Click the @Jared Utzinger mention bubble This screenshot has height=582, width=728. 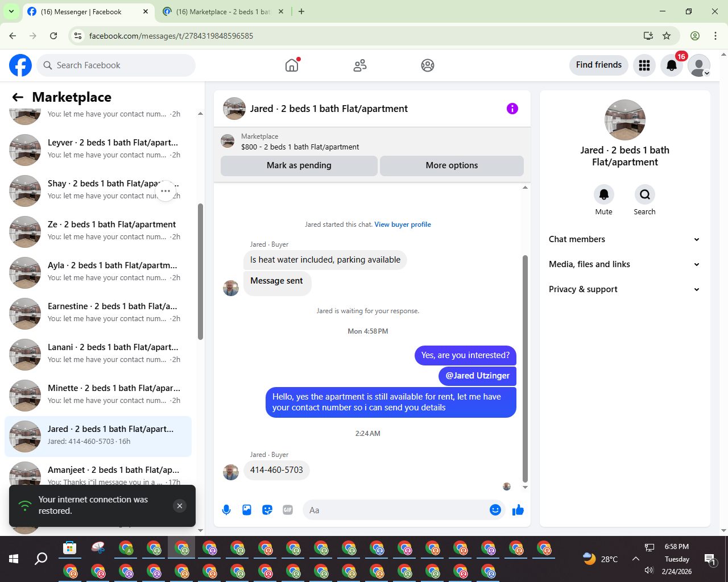pos(477,376)
